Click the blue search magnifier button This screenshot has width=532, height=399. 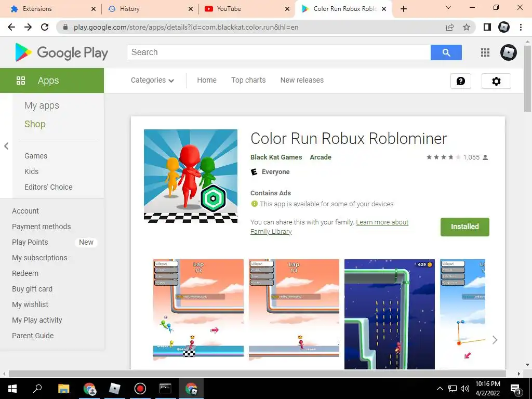(x=446, y=52)
